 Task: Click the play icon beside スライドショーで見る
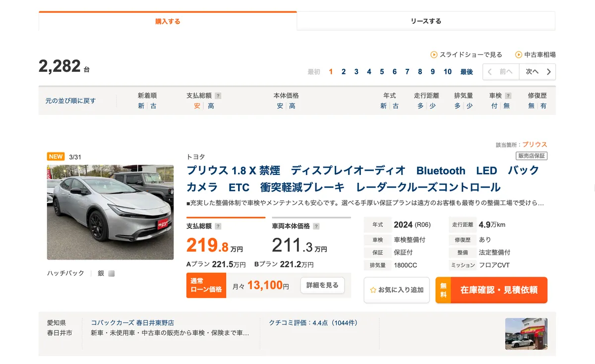(x=434, y=54)
